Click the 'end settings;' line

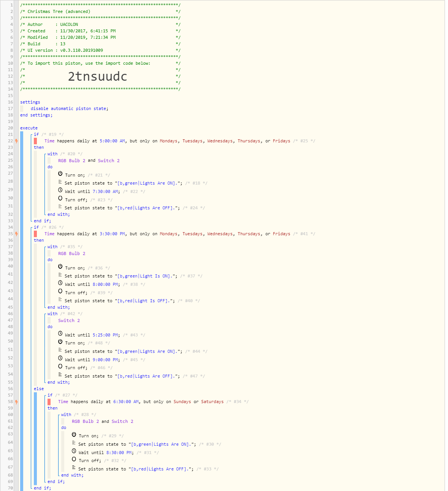pos(37,115)
